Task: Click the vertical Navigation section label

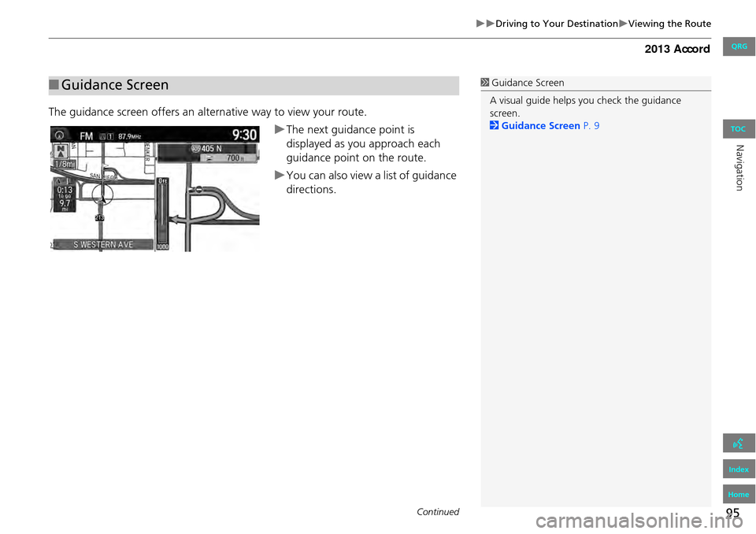Action: [739, 168]
